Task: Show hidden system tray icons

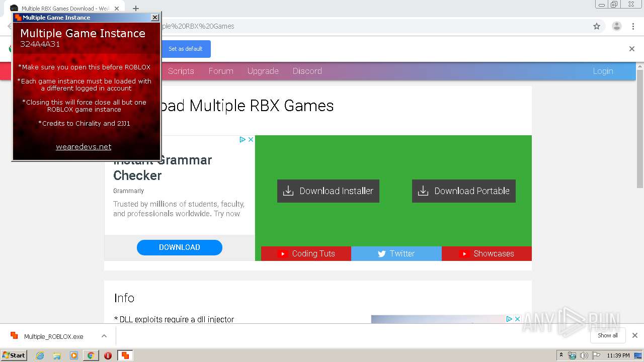Action: click(x=561, y=355)
